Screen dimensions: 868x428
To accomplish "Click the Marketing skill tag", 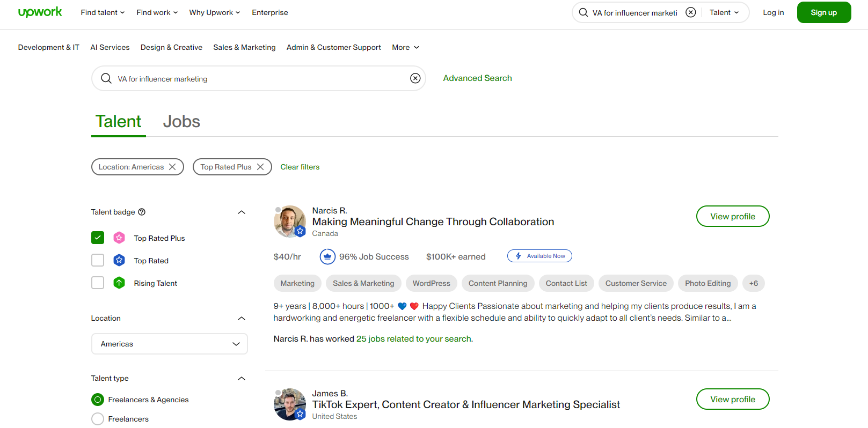I will coord(297,283).
